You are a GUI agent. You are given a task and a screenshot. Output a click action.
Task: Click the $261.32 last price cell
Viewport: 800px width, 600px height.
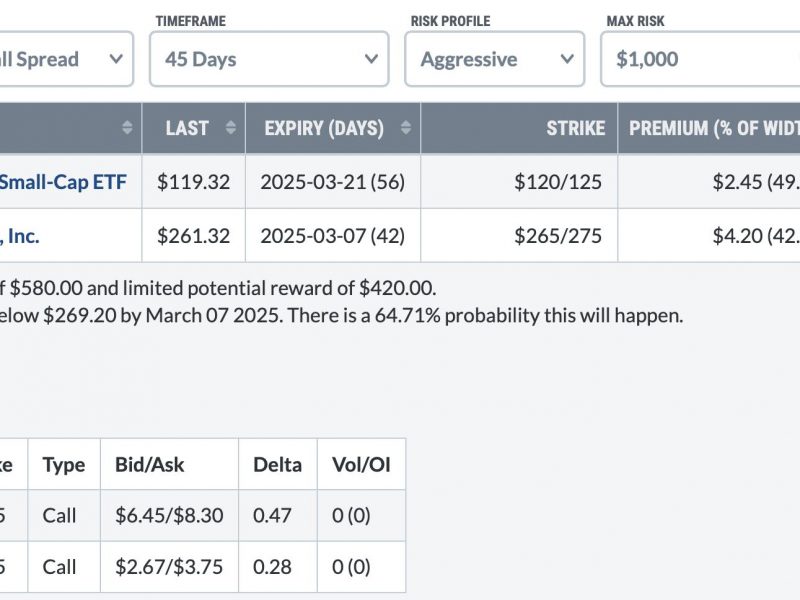(193, 236)
